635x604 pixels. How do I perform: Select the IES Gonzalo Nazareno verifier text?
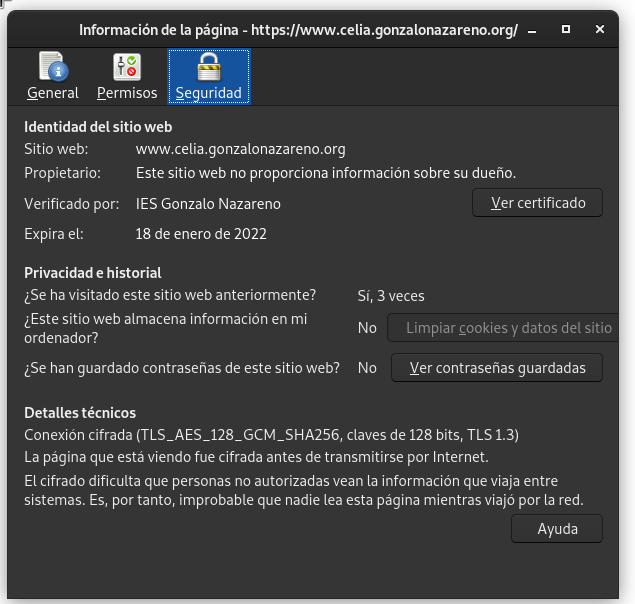point(208,204)
